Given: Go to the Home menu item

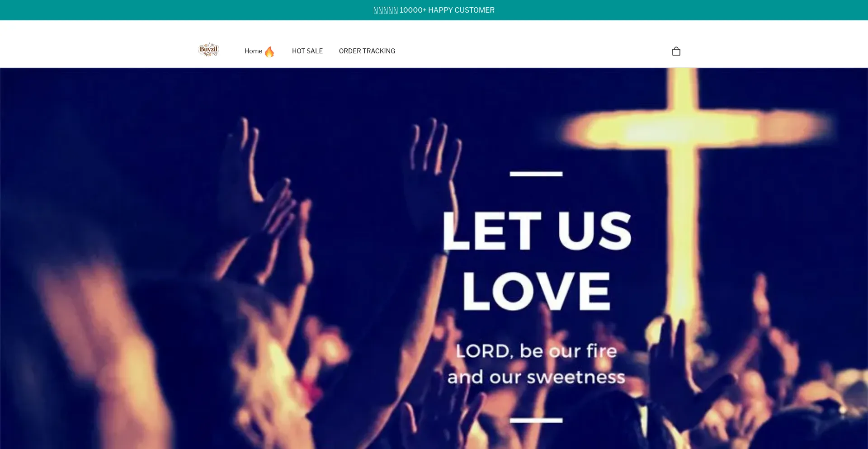Looking at the screenshot, I should 253,51.
